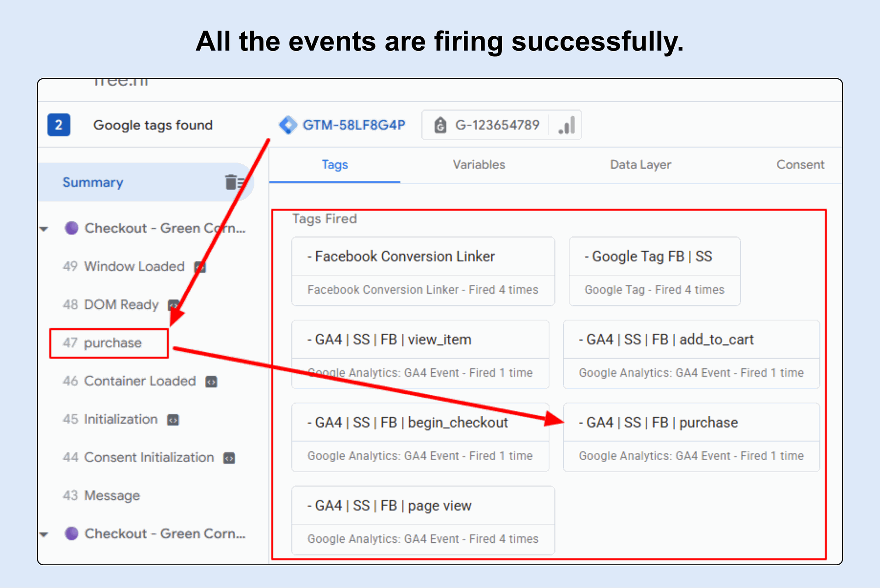Click API icon beside Container Loaded
The width and height of the screenshot is (880, 588).
[211, 381]
